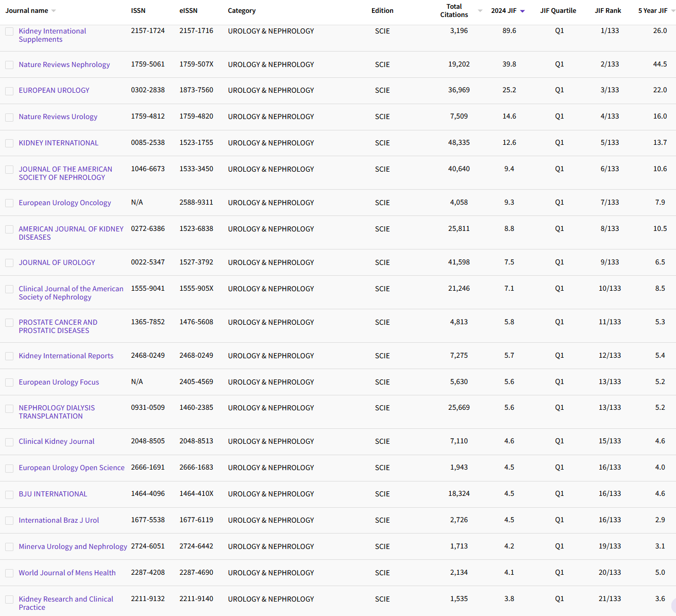Select the checkbox for Nature Reviews Nephrology

click(x=9, y=65)
